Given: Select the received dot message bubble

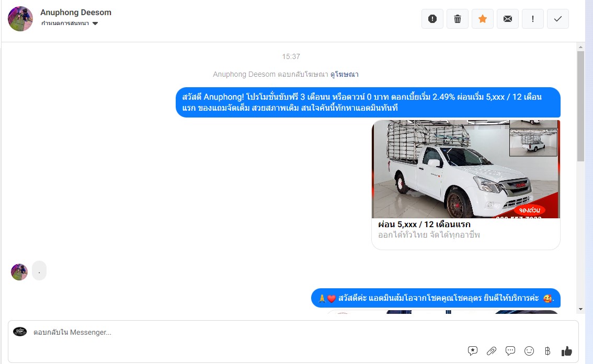Looking at the screenshot, I should [x=39, y=271].
